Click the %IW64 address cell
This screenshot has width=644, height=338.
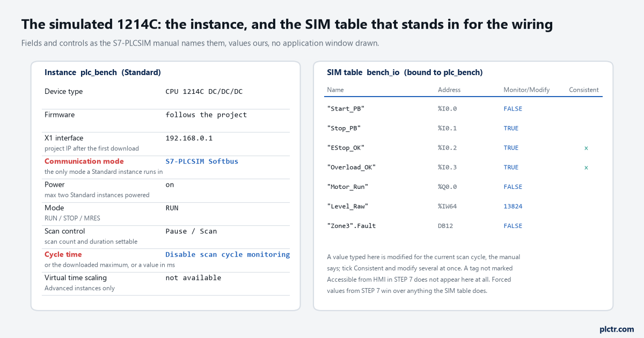(x=448, y=206)
